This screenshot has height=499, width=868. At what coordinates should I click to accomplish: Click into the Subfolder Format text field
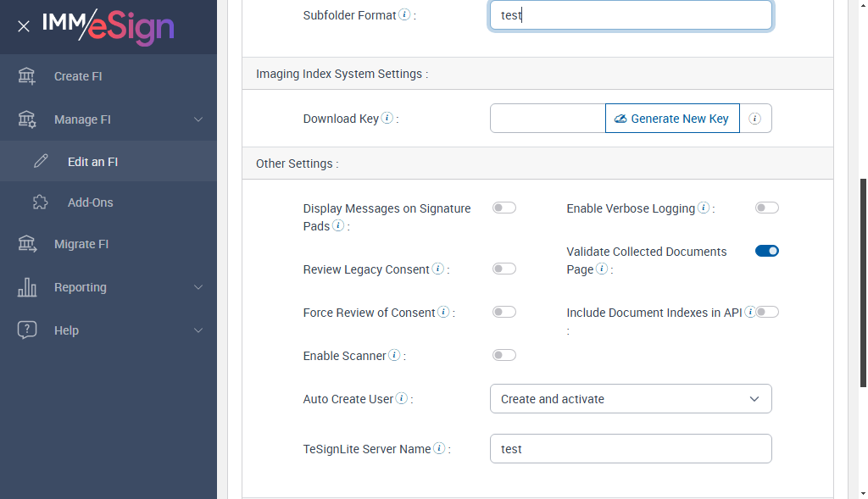tap(631, 15)
